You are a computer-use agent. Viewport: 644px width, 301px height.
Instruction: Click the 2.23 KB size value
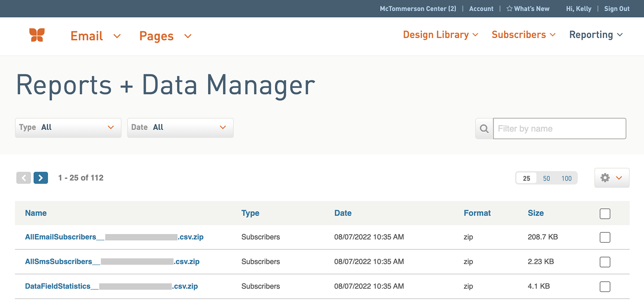(541, 261)
